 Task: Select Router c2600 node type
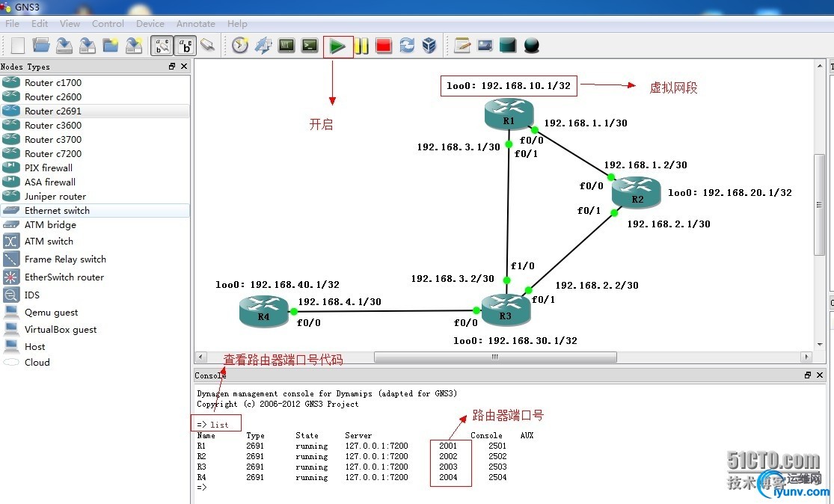point(95,96)
